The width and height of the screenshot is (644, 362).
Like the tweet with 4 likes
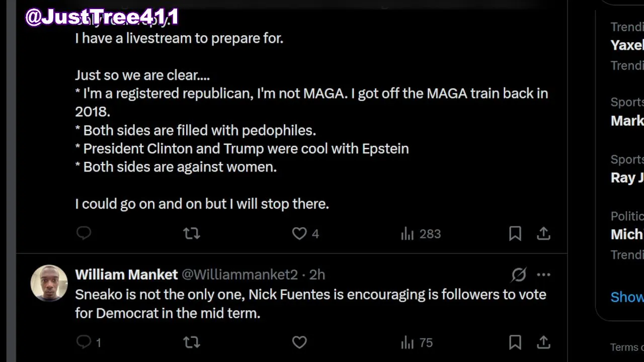pos(299,233)
